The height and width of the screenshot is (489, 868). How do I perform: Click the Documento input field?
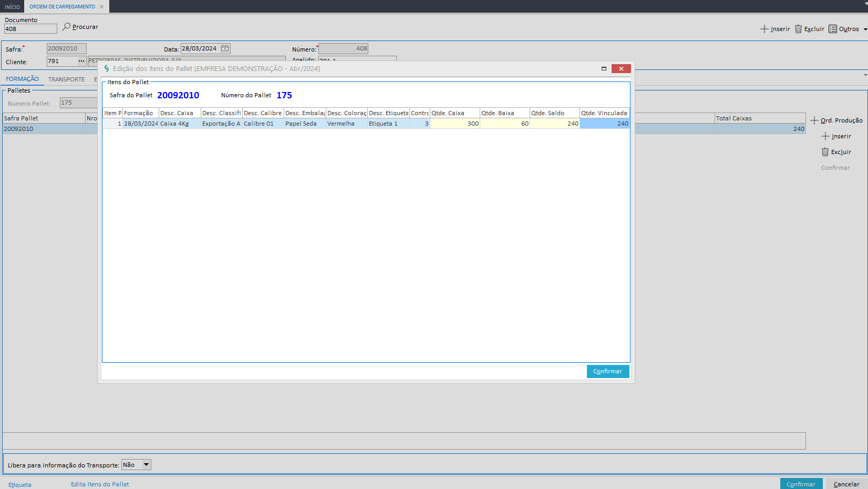[x=30, y=29]
